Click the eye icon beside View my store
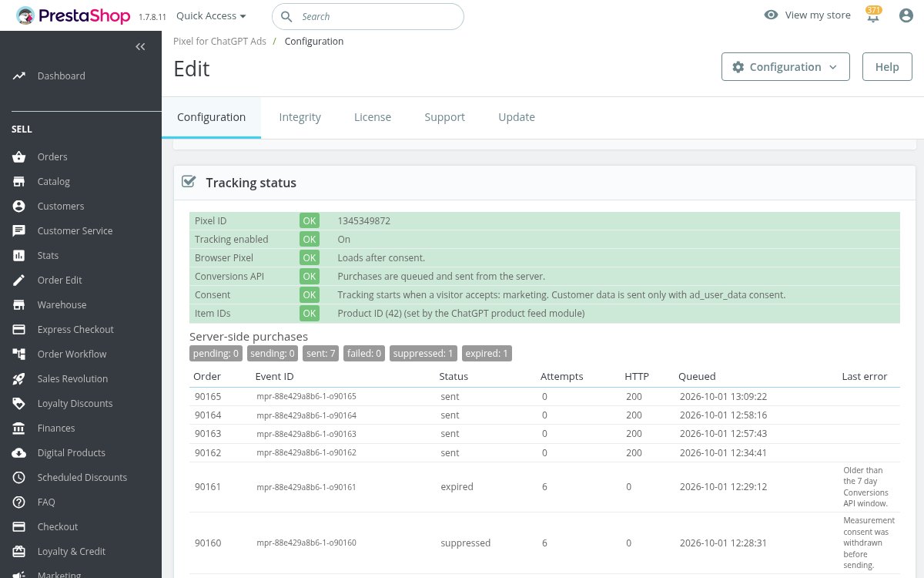 tap(771, 15)
